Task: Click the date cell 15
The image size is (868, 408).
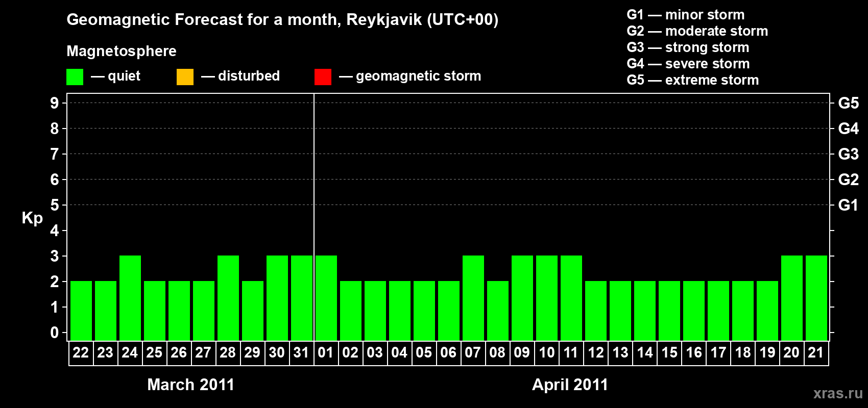Action: click(x=669, y=353)
